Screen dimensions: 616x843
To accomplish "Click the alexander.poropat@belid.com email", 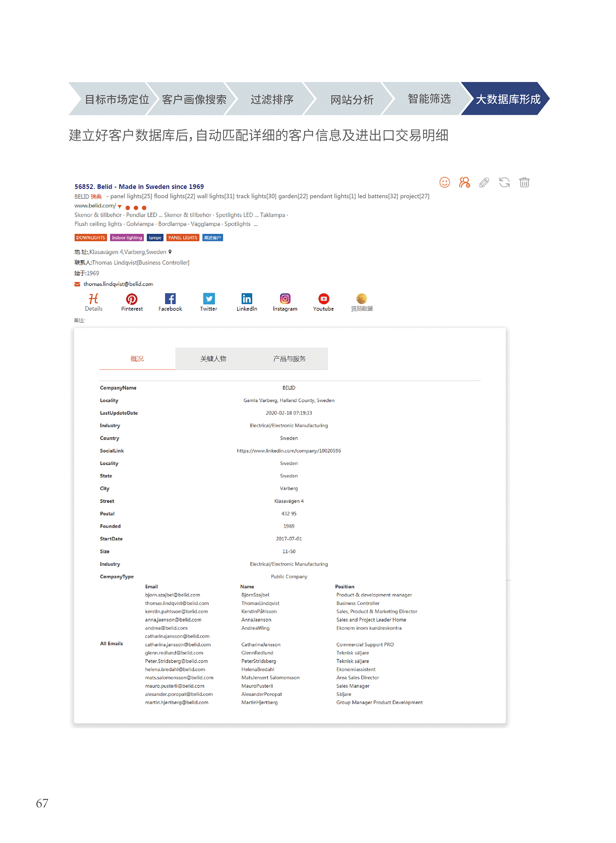I will (x=179, y=694).
